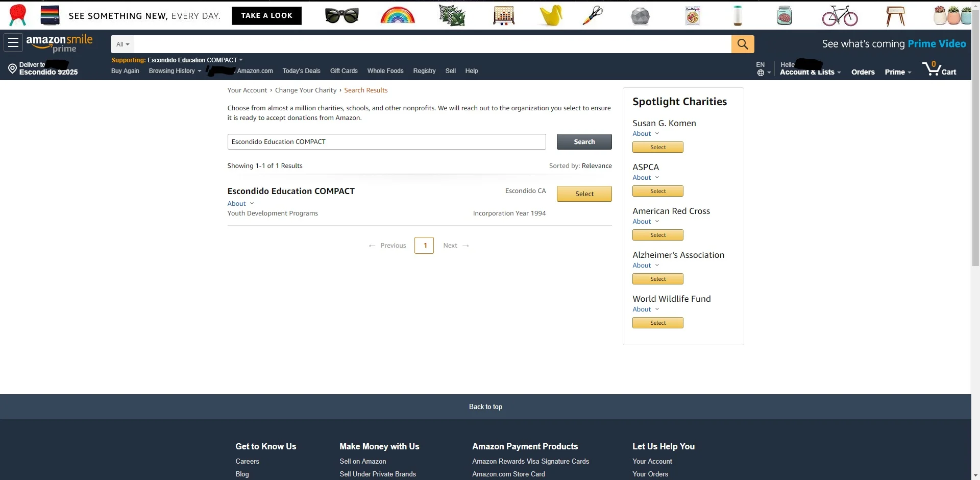
Task: Expand About for Susan G. Komen
Action: (646, 134)
